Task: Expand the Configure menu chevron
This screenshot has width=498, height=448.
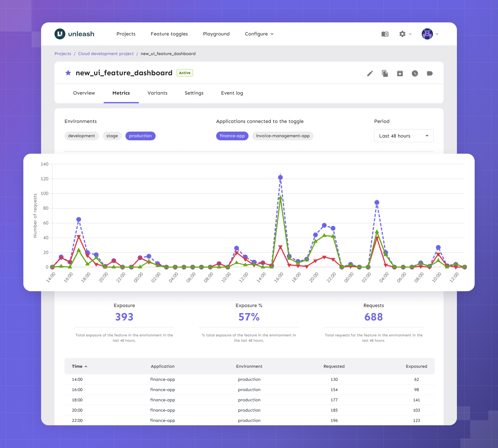Action: coord(272,34)
